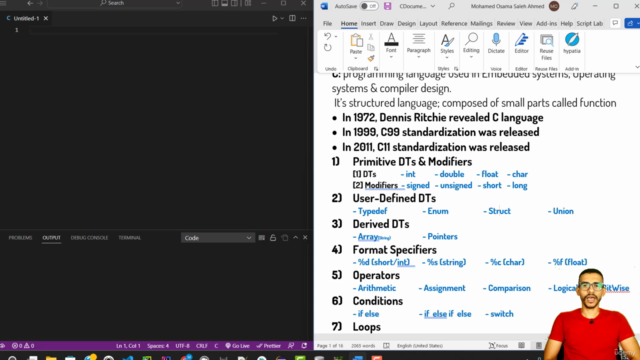This screenshot has height=360, width=640.
Task: Open the File menu in Word
Action: pyautogui.click(x=327, y=24)
